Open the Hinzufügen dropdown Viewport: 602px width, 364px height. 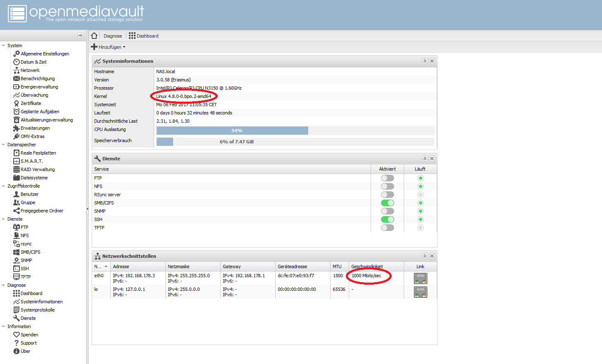[108, 47]
